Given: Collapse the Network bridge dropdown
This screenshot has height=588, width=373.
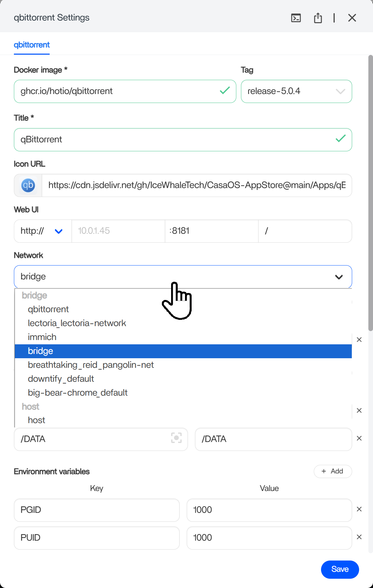Looking at the screenshot, I should [339, 277].
